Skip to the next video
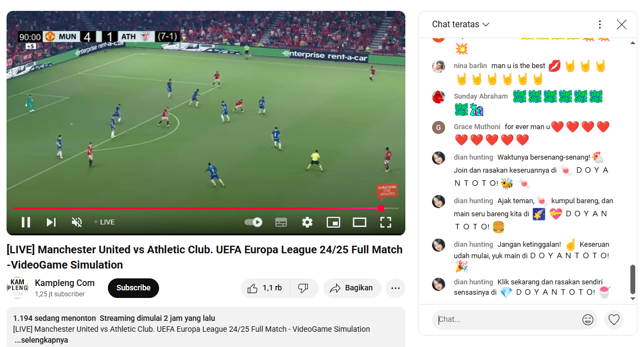 (51, 222)
